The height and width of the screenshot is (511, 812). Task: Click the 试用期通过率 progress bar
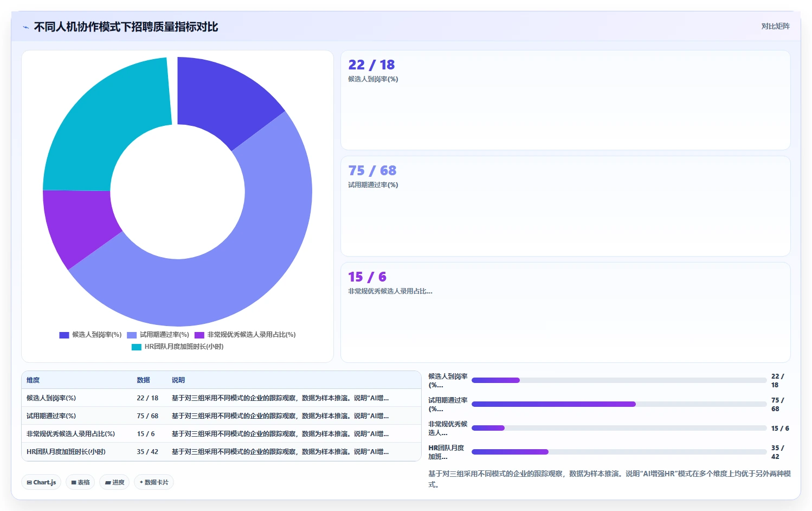click(619, 404)
